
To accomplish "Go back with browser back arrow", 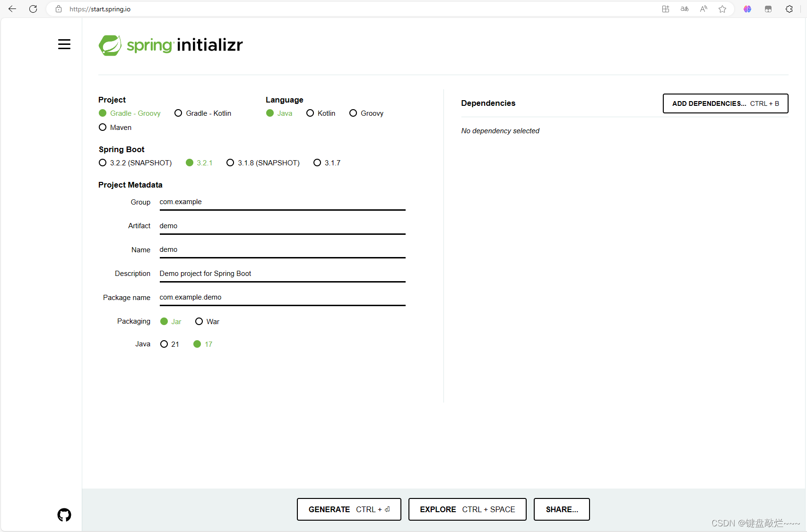I will pos(12,9).
